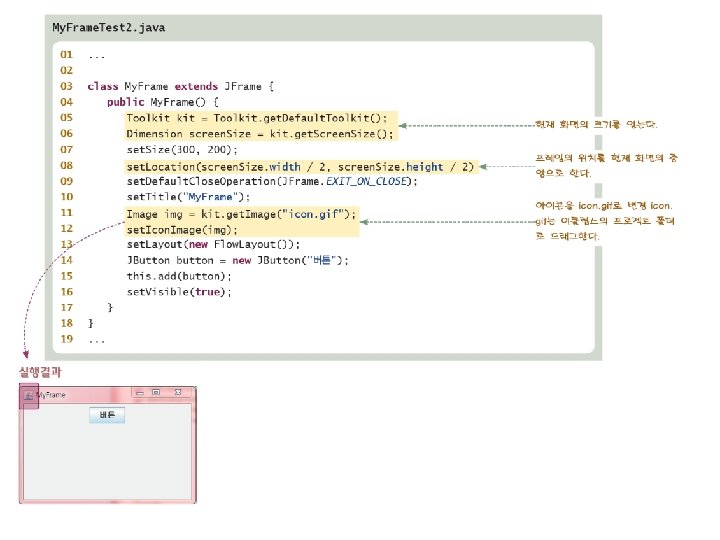Click the annotation starting '프레임의 위치를 현재 화면의'
The image size is (720, 540).
[606, 165]
